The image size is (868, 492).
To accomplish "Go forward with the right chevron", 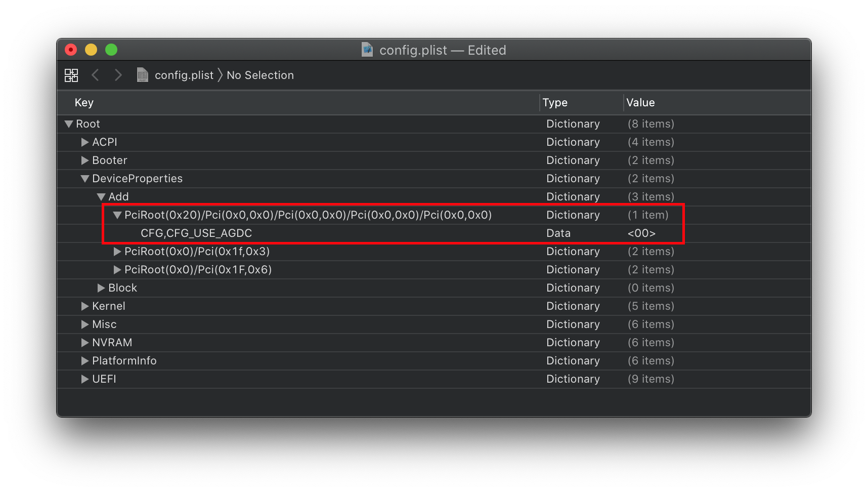I will pos(118,75).
